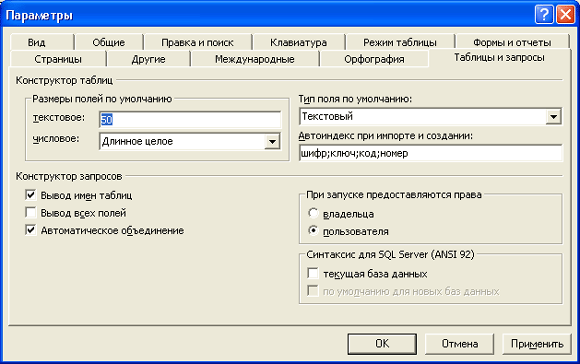Open the Режим таблицы tab

point(400,43)
